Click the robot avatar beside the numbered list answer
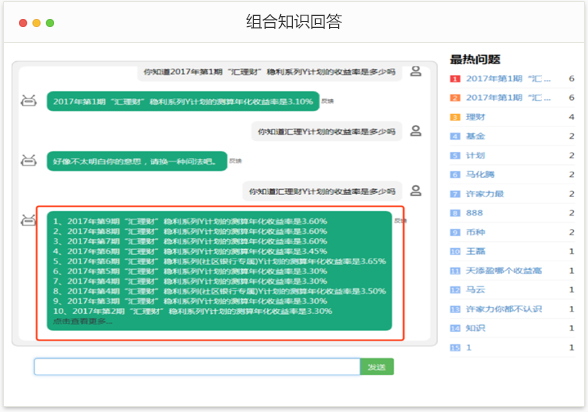Screen dimensions: 588x412 tap(28, 220)
